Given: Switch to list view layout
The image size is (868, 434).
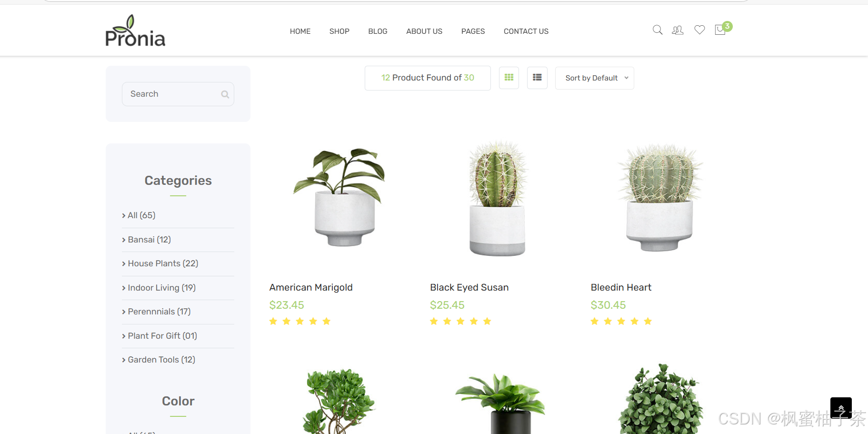Looking at the screenshot, I should (537, 78).
